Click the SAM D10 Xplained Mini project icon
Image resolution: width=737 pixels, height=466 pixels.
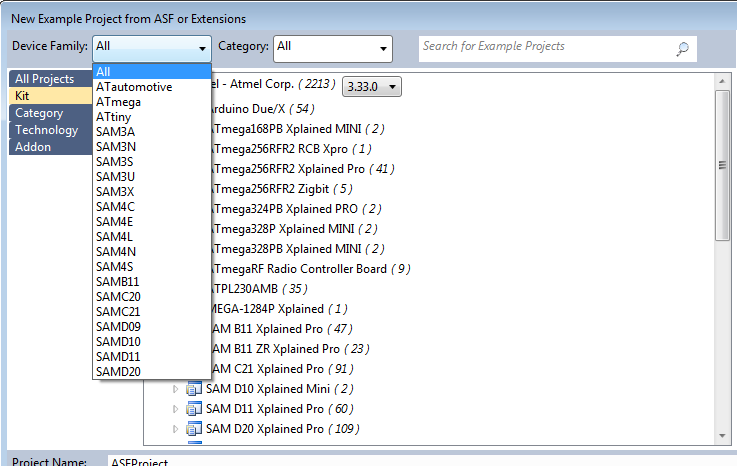[x=194, y=389]
